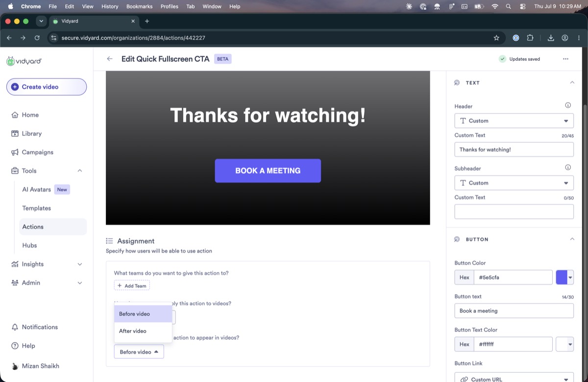Screen dimensions: 588x382
Task: Click the white Button Text Color swatch
Action: click(x=562, y=344)
